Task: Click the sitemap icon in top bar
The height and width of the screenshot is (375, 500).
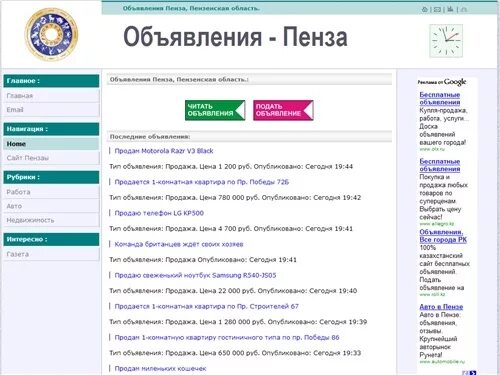Action: pyautogui.click(x=450, y=9)
